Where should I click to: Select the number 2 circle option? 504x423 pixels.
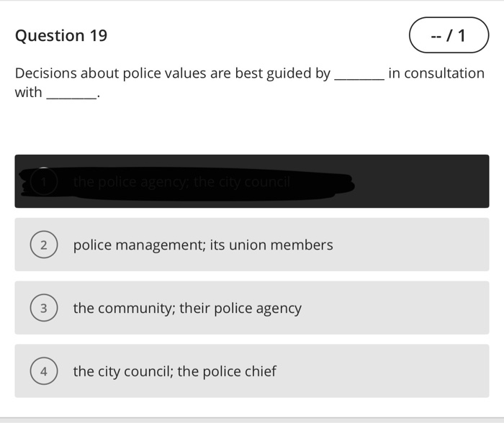pyautogui.click(x=43, y=245)
